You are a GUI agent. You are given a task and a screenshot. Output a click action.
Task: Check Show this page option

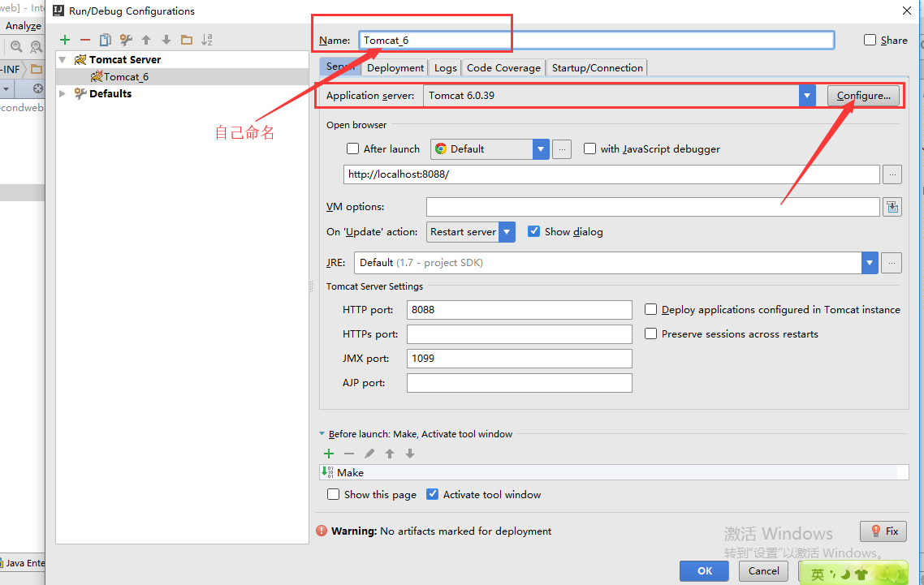coord(333,494)
